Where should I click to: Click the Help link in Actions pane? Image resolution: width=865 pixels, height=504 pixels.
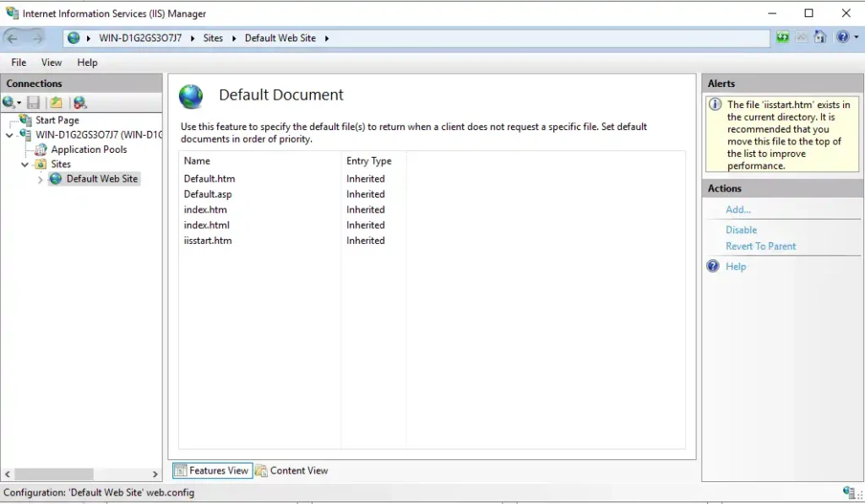click(x=736, y=266)
